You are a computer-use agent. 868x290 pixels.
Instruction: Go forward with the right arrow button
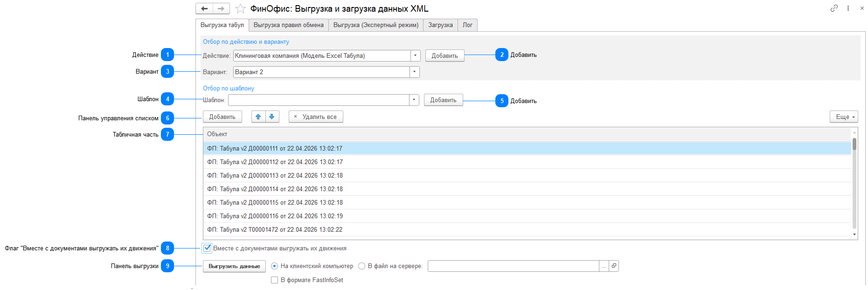coord(221,8)
